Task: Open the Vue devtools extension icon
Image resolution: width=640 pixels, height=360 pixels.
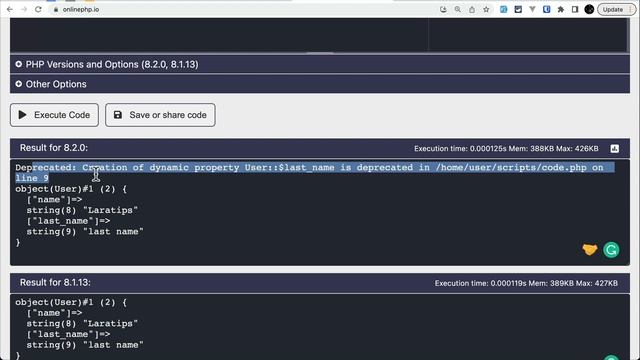Action: (532, 9)
